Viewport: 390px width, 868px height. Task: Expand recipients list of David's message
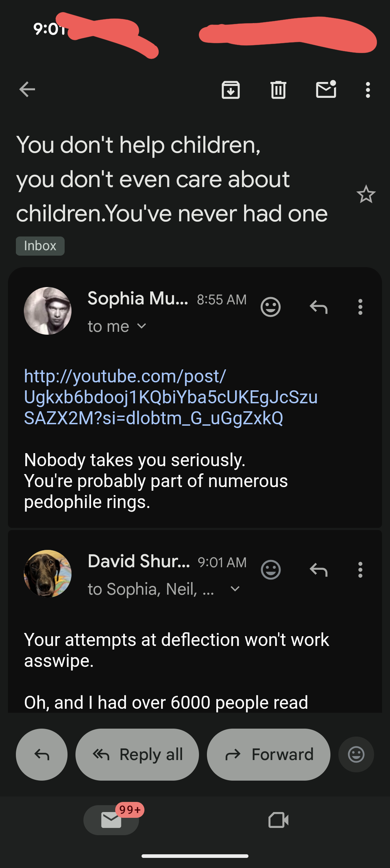pos(235,589)
